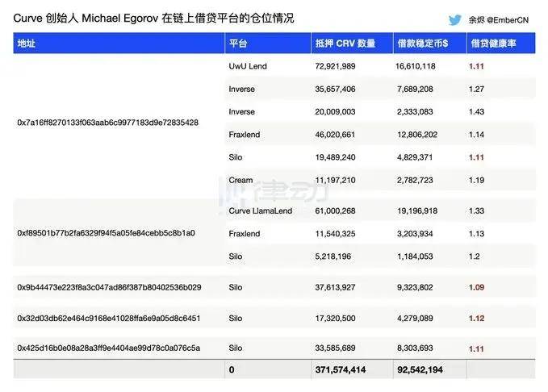
Task: Click the CRV amount 5,218,196
Action: click(x=333, y=256)
